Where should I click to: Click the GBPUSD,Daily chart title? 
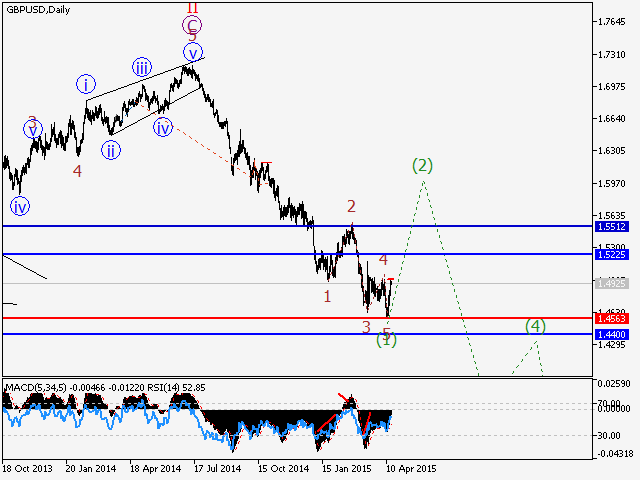point(38,10)
